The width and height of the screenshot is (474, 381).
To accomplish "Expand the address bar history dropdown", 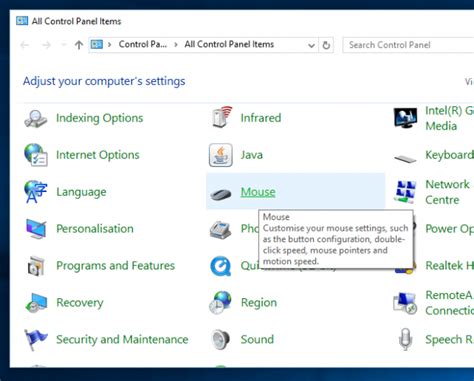I will pos(311,45).
